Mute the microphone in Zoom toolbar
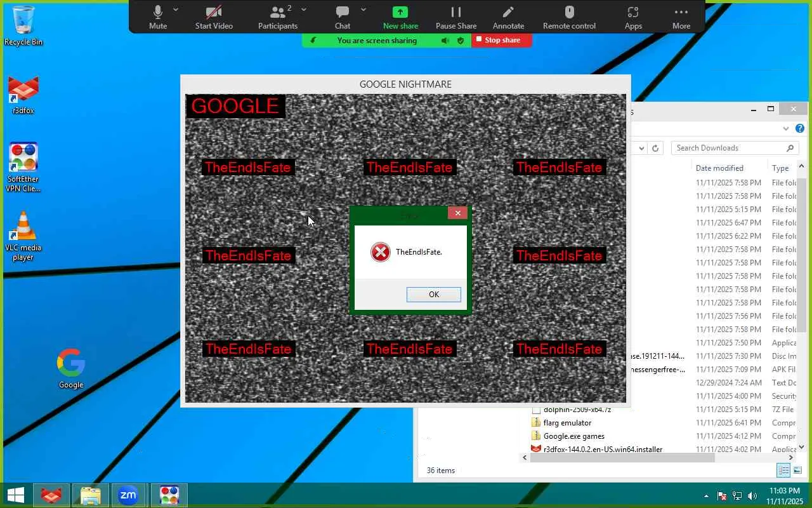 pyautogui.click(x=158, y=17)
